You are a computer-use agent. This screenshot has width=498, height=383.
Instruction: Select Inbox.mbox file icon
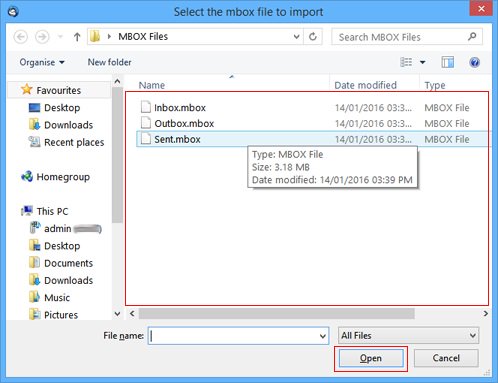coord(146,107)
